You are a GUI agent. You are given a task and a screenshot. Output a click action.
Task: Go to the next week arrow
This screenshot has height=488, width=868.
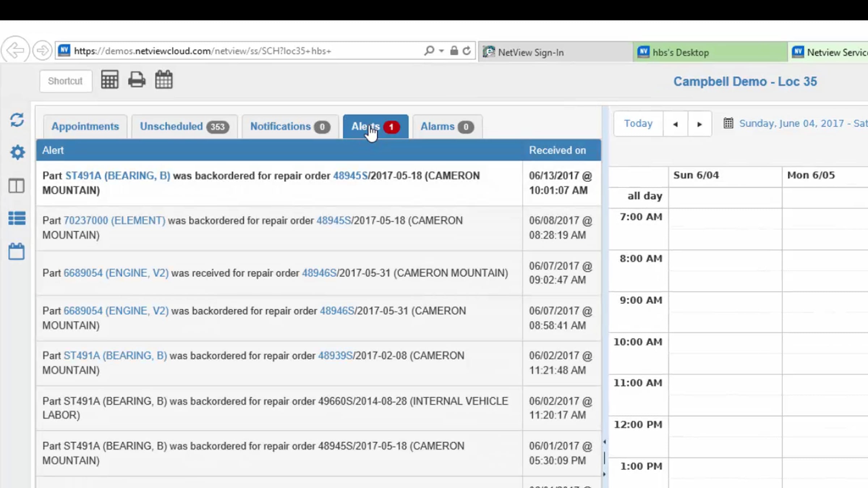699,124
